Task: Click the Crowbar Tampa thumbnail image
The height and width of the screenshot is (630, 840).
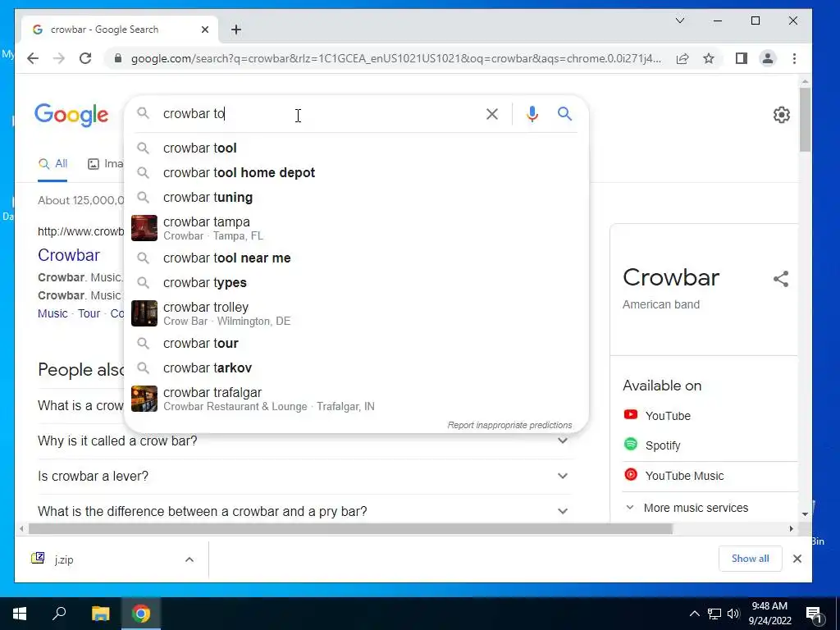Action: [144, 228]
